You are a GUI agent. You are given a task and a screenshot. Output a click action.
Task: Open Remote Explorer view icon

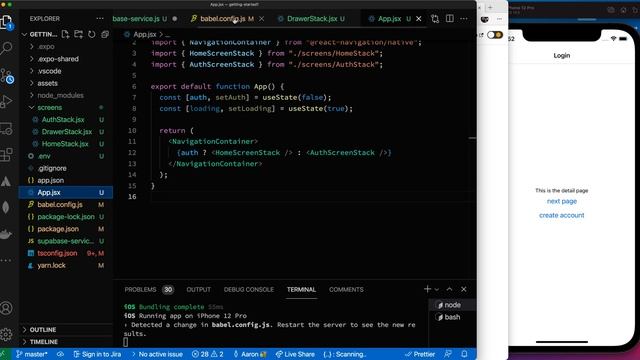(x=7, y=128)
